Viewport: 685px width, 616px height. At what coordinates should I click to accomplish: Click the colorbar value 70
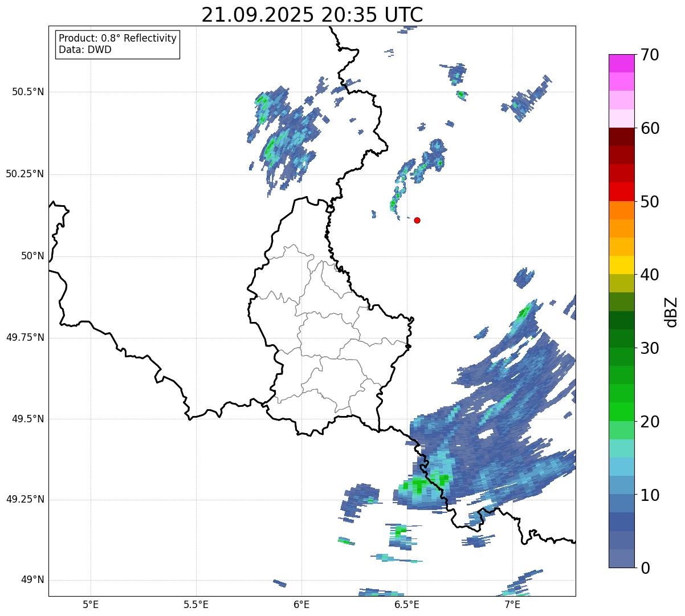[650, 55]
